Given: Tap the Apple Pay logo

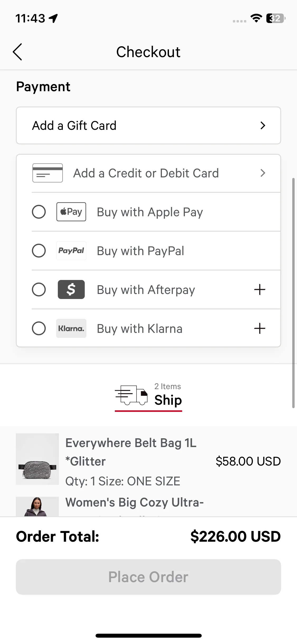Looking at the screenshot, I should [x=71, y=212].
